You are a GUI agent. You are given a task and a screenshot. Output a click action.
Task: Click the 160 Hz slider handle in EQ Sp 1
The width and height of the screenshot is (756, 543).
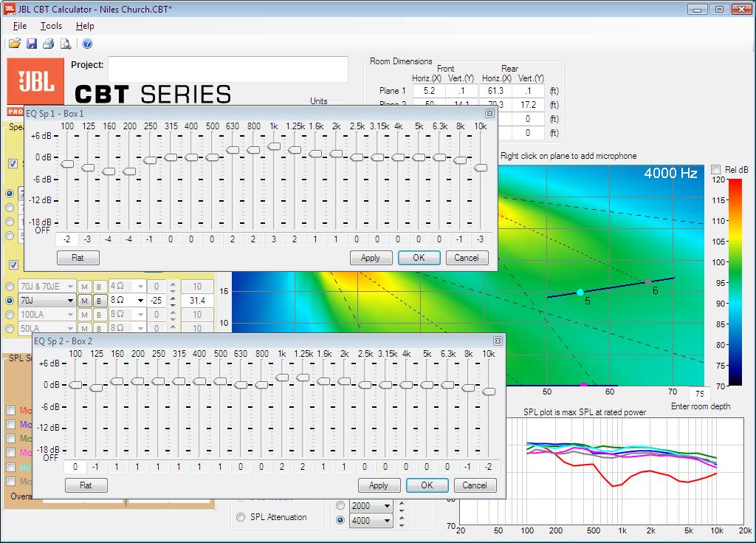[x=109, y=171]
